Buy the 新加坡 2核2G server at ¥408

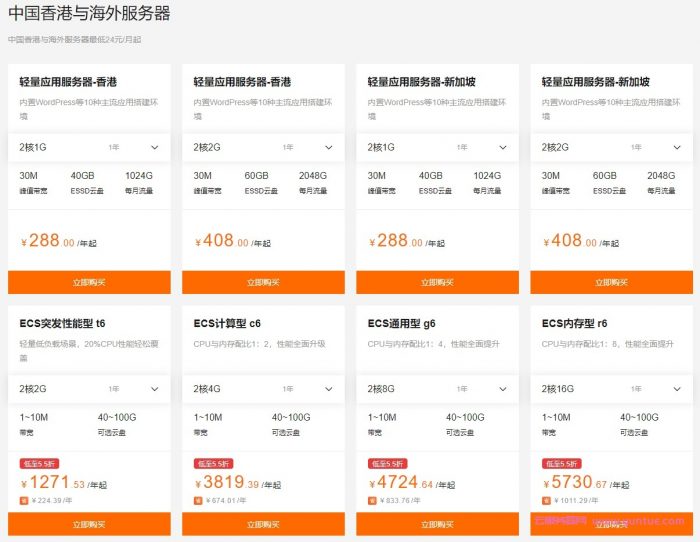611,283
